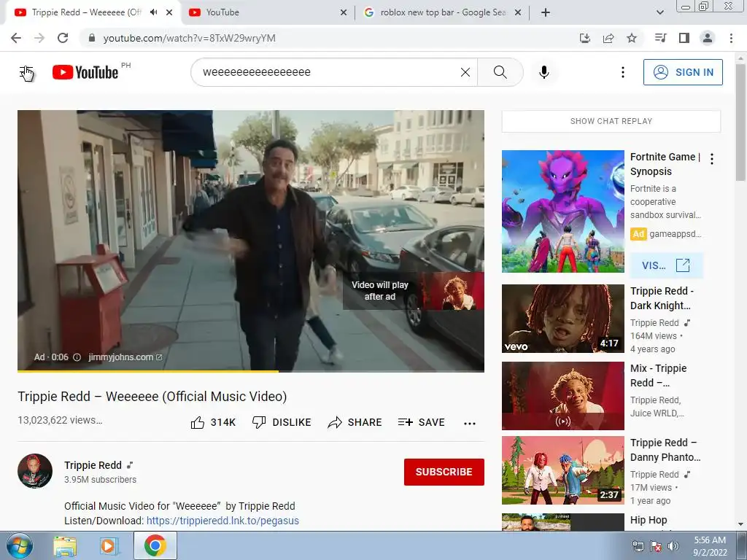Go forward with browser forward arrow
Screen dimensions: 747x560
(x=39, y=38)
